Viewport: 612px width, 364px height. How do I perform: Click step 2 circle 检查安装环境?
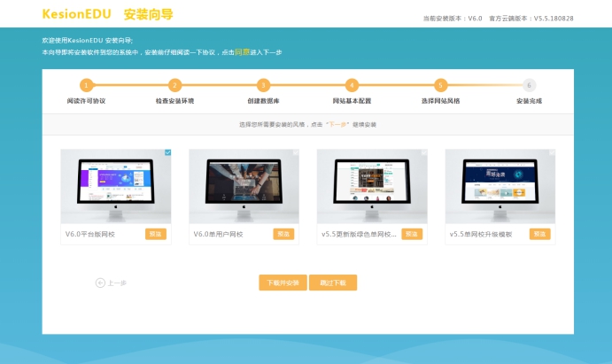(174, 85)
